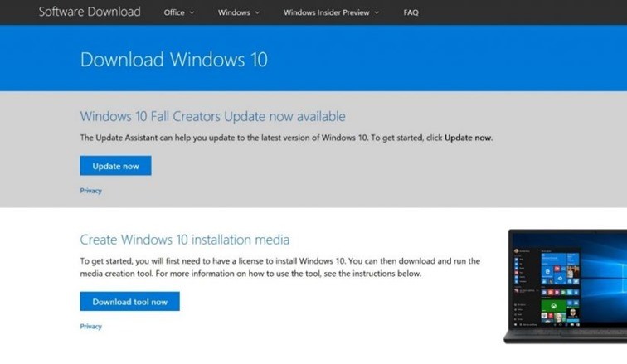Open the Windows menu

(234, 12)
